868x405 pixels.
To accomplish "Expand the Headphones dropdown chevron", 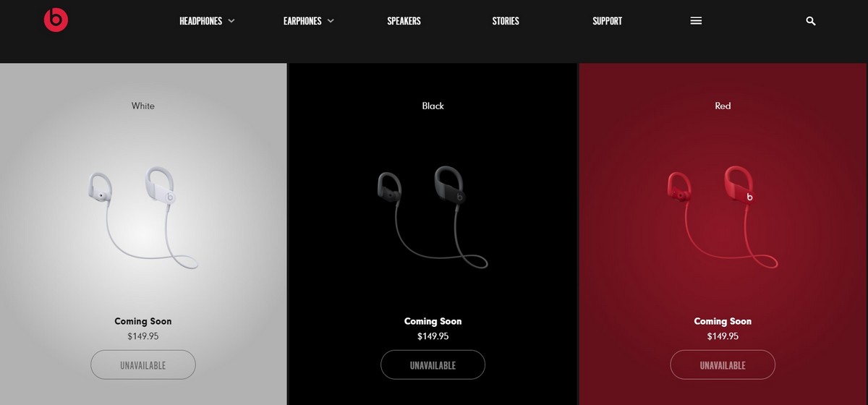I will 231,21.
